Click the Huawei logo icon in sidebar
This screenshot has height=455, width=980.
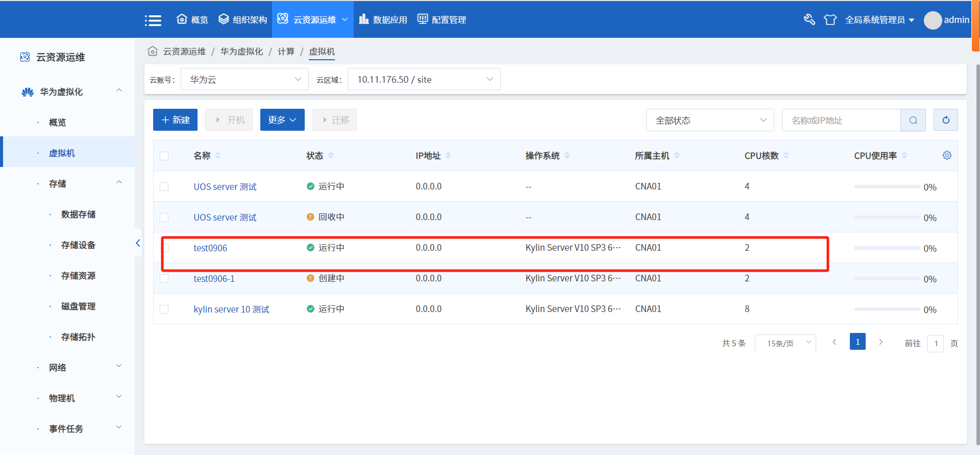pos(28,92)
